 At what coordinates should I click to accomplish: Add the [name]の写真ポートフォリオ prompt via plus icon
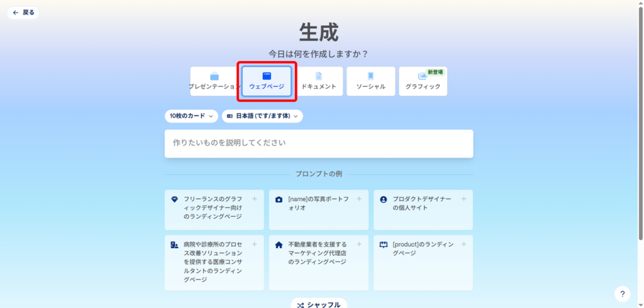[359, 199]
